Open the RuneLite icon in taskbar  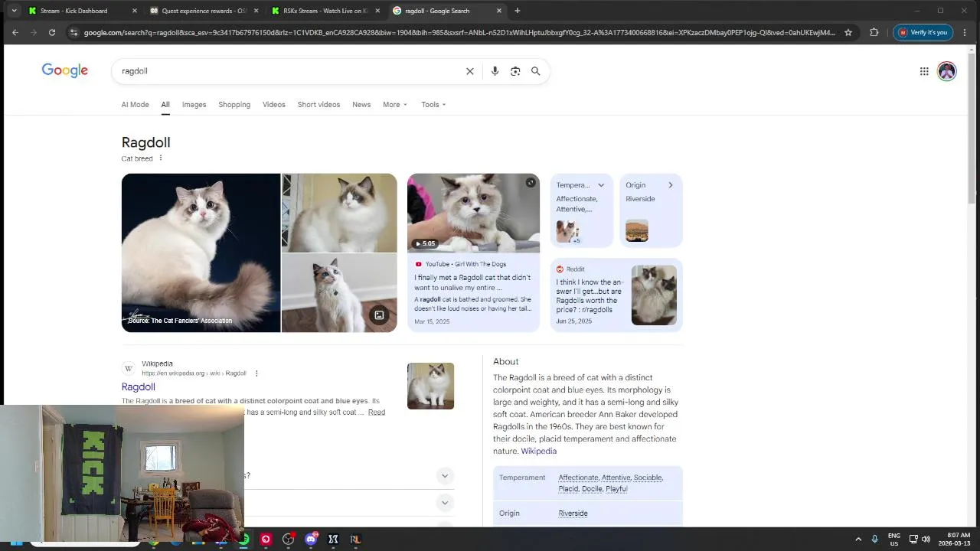[x=355, y=540]
